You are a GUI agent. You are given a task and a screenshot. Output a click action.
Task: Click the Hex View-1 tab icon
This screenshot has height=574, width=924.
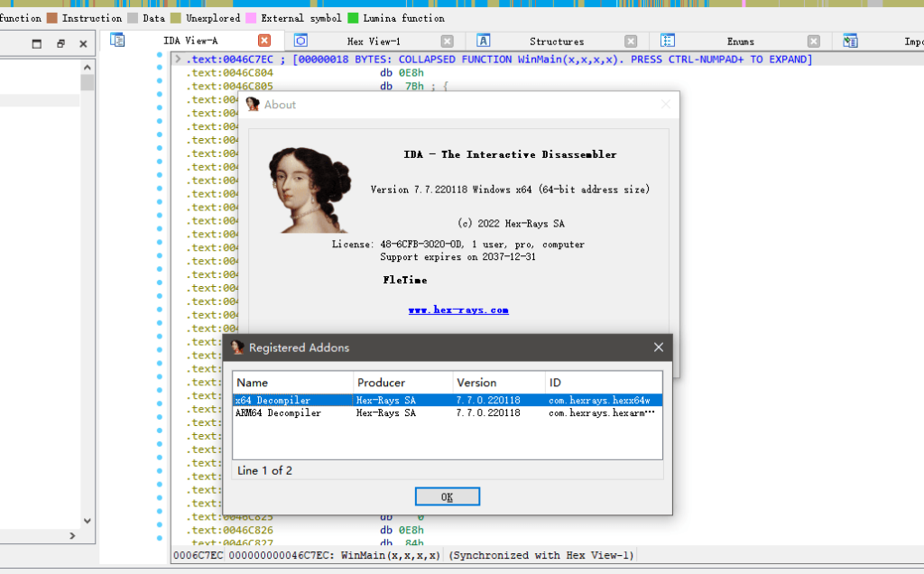(x=301, y=41)
